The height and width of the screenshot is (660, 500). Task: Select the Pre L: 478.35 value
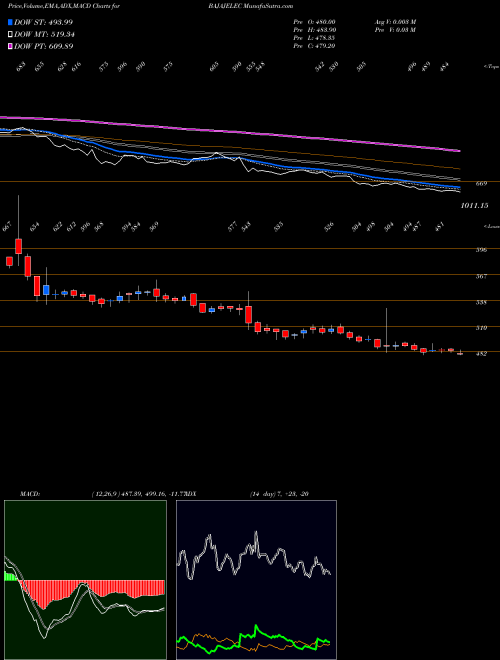[314, 38]
